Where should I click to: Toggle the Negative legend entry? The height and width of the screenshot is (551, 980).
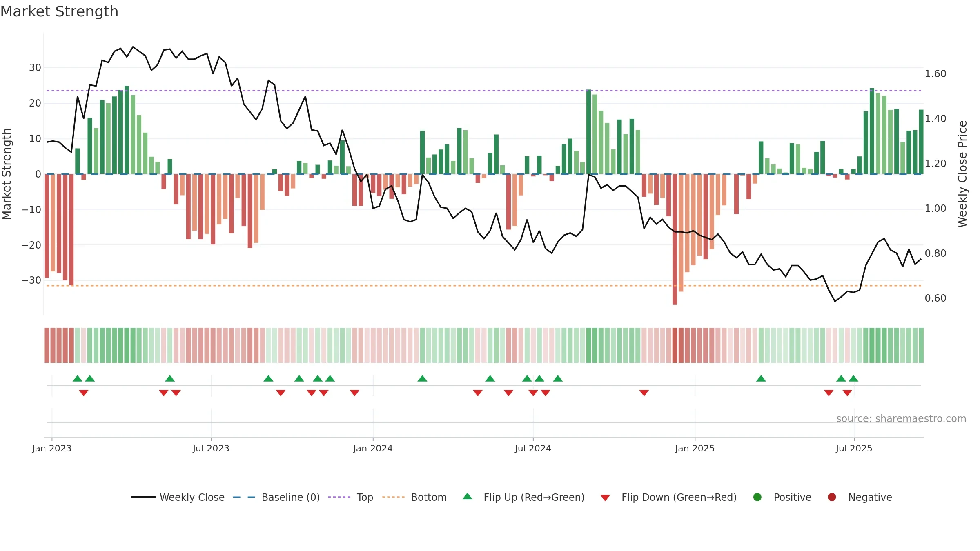860,497
